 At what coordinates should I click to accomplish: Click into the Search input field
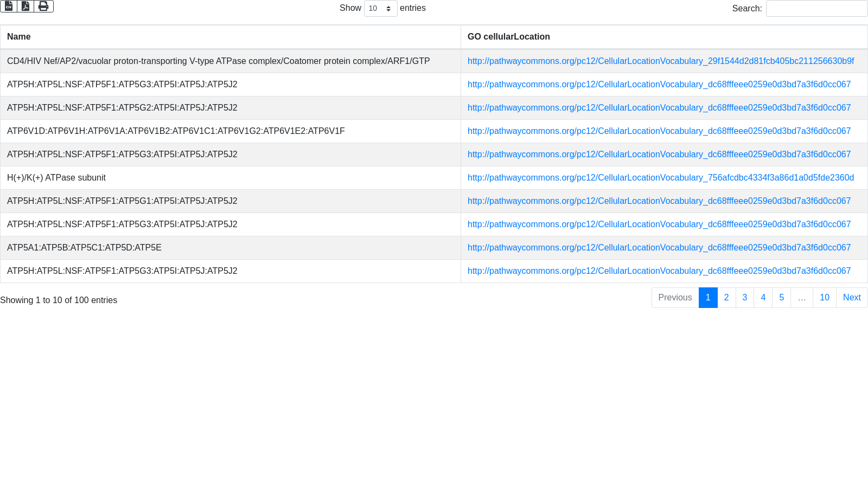(816, 8)
